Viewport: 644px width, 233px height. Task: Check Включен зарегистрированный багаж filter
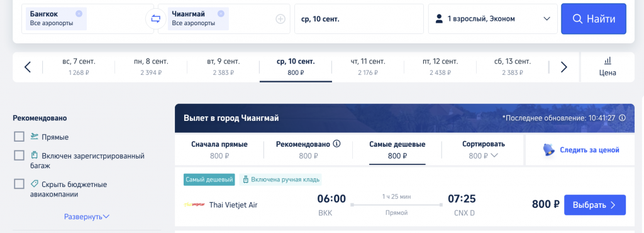(x=19, y=156)
